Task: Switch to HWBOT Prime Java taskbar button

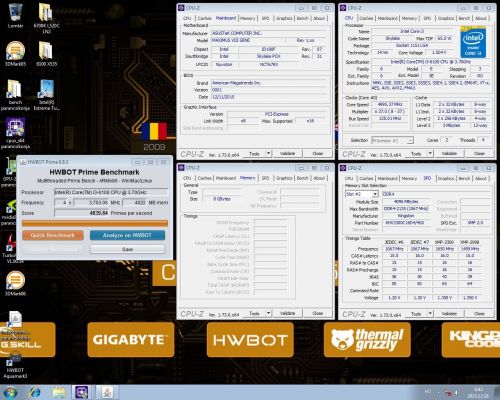Action: [107, 392]
